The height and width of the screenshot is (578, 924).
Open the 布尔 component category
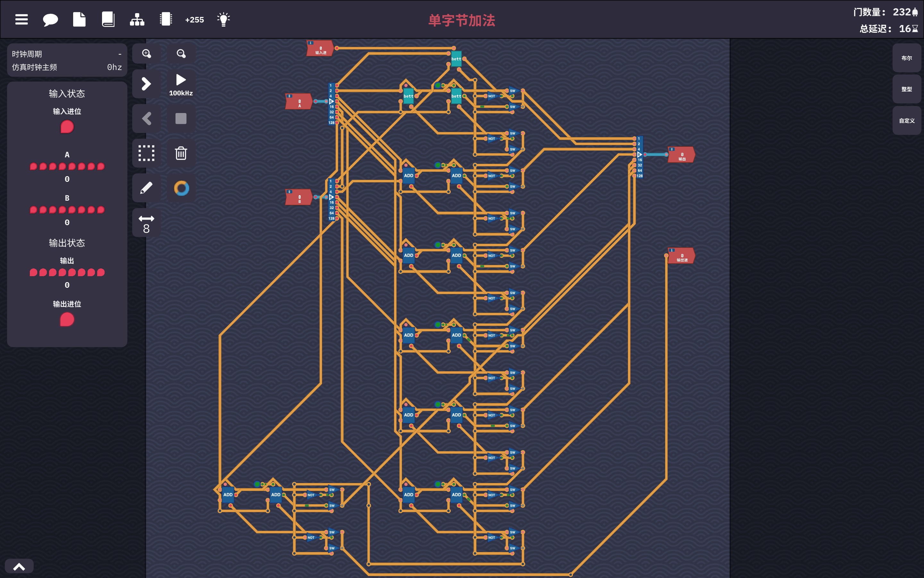coord(907,58)
